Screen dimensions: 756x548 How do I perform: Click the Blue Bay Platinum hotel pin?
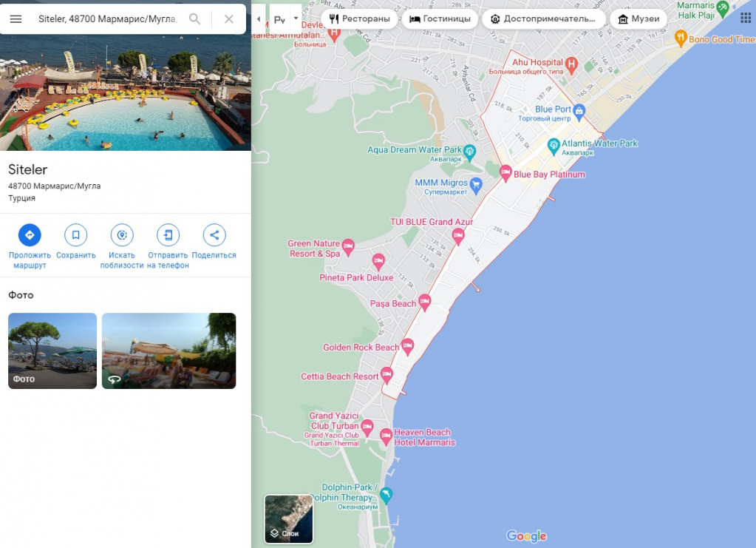(x=505, y=173)
